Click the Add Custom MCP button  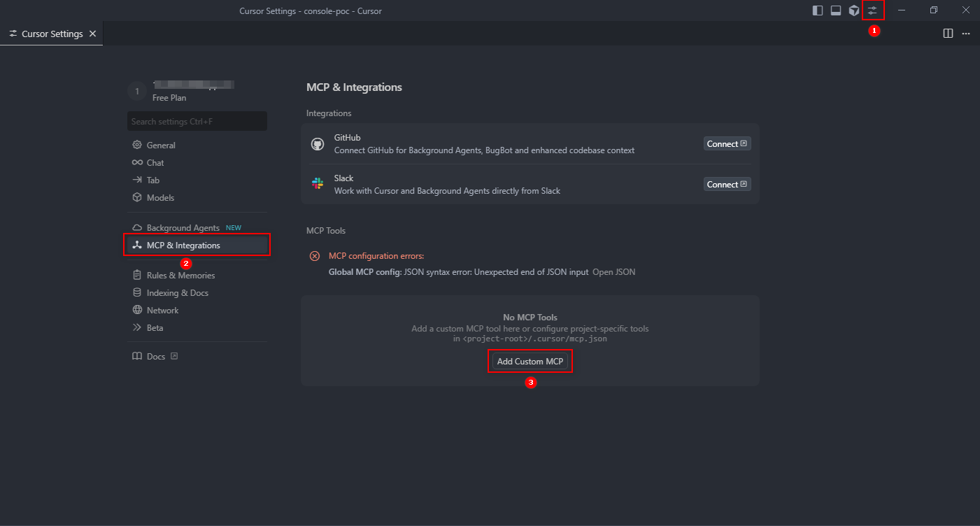click(530, 362)
